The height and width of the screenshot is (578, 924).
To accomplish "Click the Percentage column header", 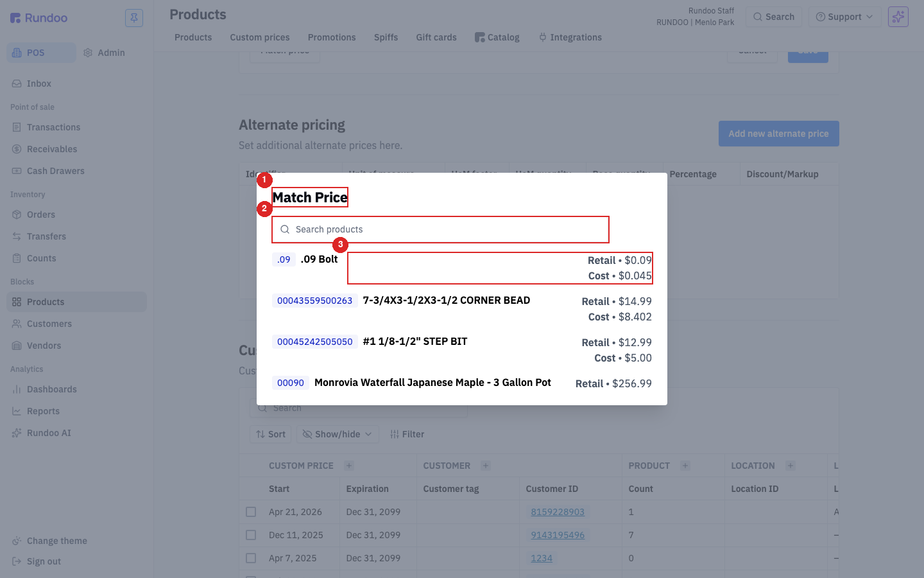I will point(693,174).
